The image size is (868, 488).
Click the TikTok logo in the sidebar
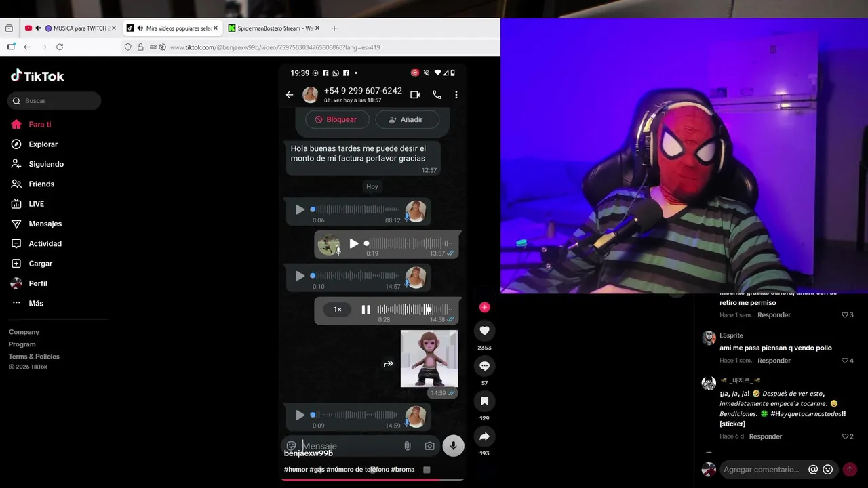[x=37, y=76]
